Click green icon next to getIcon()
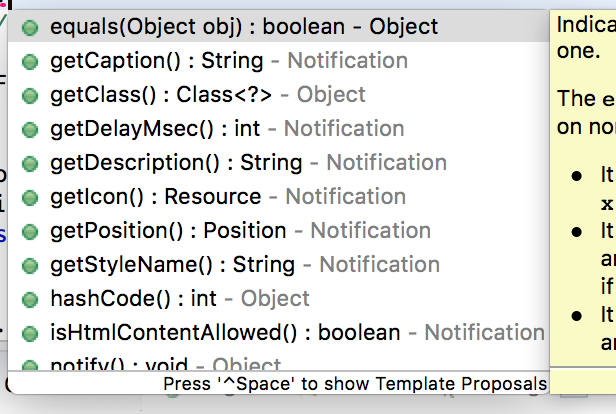The height and width of the screenshot is (414, 616). click(30, 197)
